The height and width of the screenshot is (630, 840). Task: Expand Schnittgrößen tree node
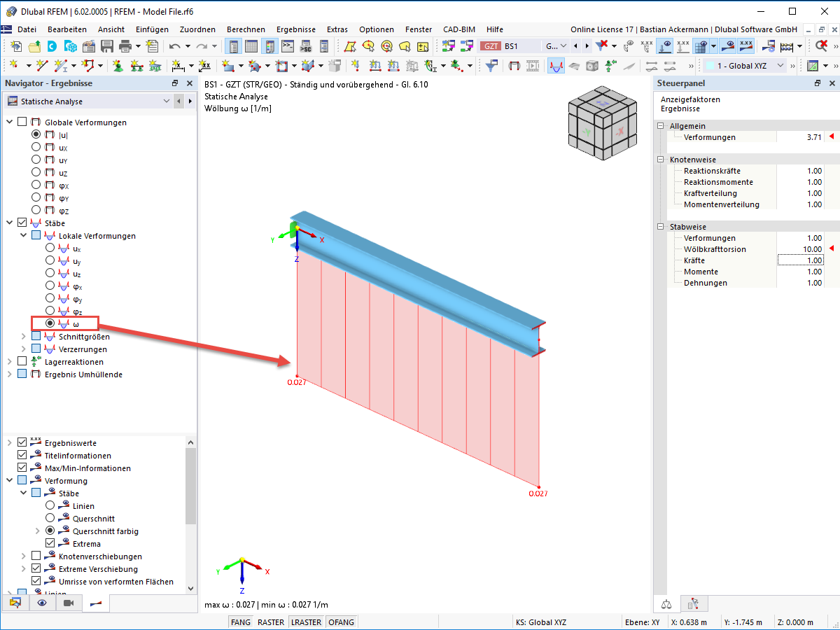coord(23,337)
